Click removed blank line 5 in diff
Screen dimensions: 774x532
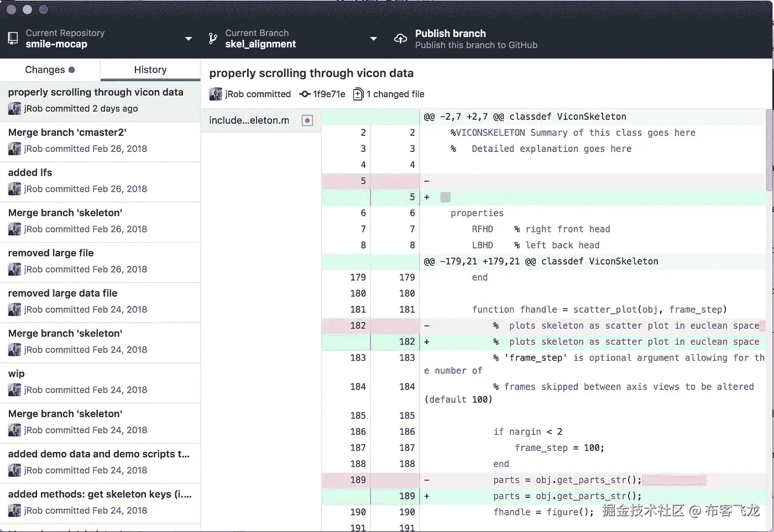tap(543, 181)
